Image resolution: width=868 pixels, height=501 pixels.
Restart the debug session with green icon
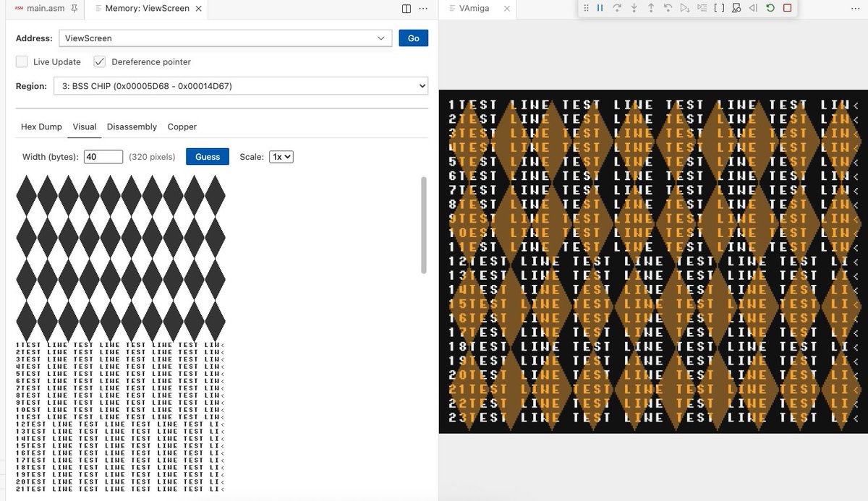[770, 8]
